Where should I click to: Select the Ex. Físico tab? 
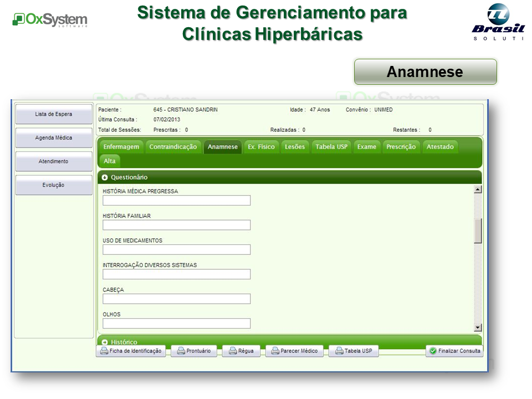tap(261, 147)
